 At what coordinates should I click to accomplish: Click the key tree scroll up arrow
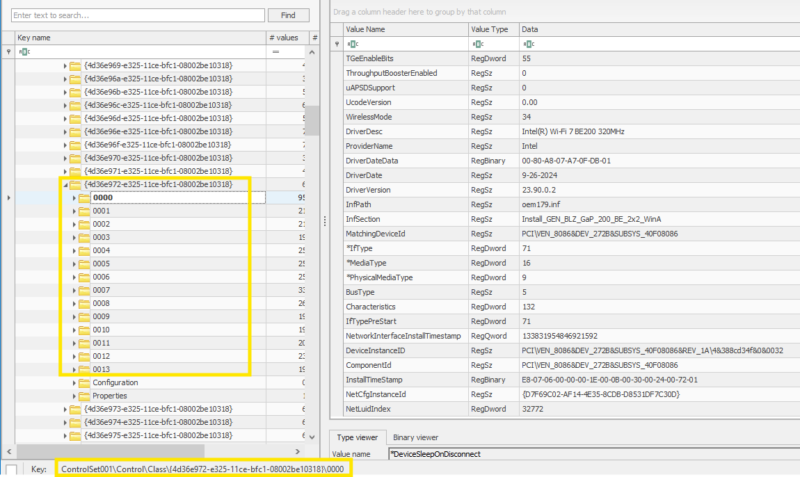[312, 52]
